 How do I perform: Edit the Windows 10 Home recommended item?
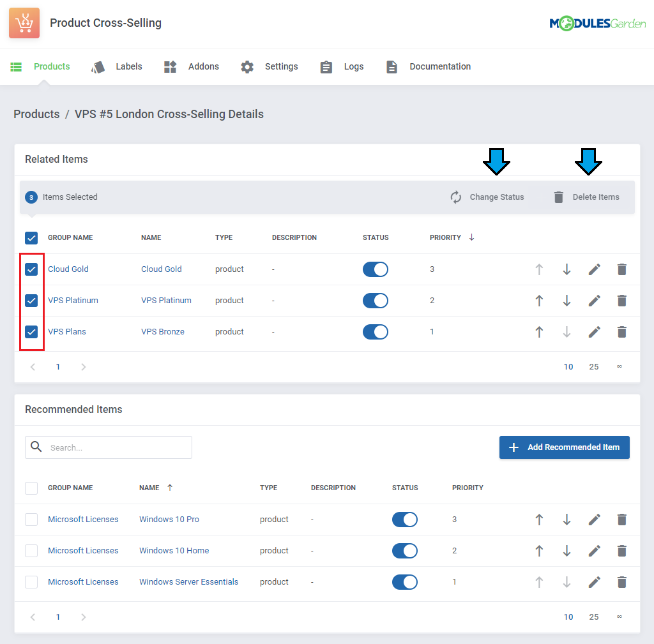(x=595, y=551)
